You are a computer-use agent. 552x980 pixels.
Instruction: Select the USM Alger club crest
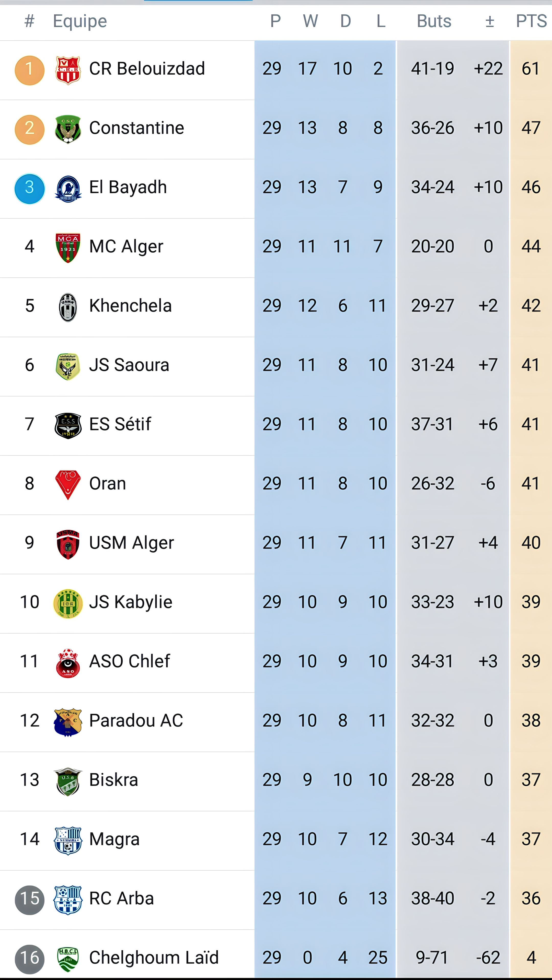click(68, 544)
